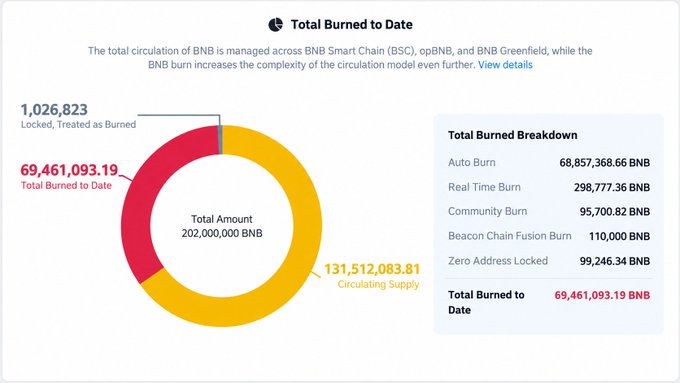Image resolution: width=680 pixels, height=383 pixels.
Task: Click the Total Amount center label
Action: click(222, 219)
